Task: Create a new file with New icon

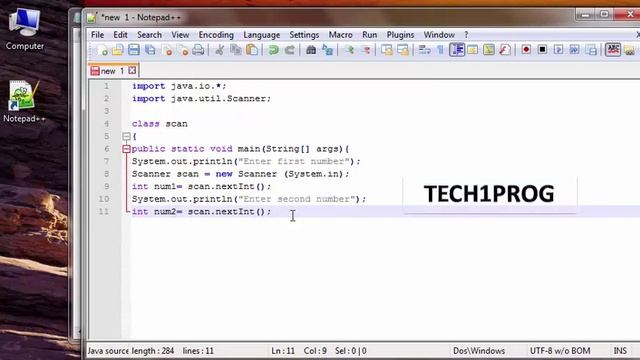Action: [103, 50]
